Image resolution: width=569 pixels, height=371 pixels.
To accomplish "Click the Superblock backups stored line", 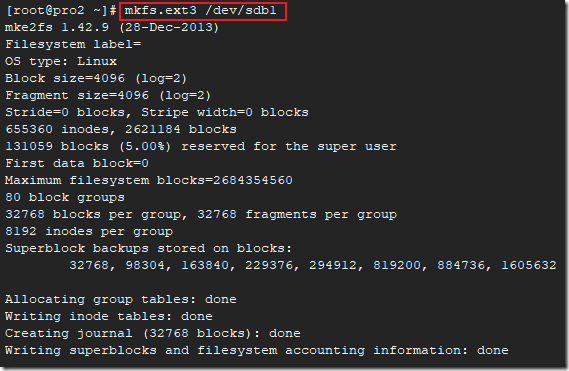I will [148, 248].
